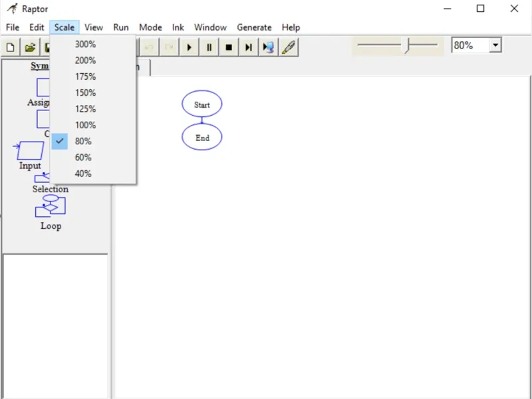Select the Loop symbol
Screen dimensions: 532x399
pyautogui.click(x=51, y=206)
